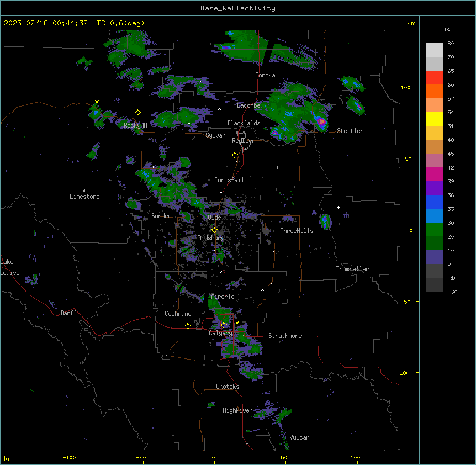Click the Sundre label
Viewport: 476px width, 465px height.
pos(161,216)
